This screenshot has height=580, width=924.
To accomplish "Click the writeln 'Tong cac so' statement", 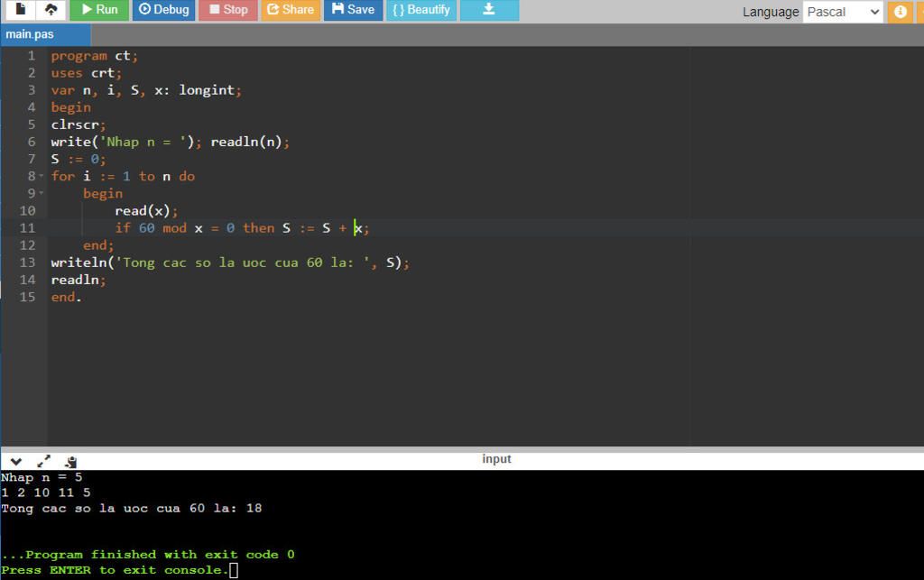I will [x=230, y=262].
